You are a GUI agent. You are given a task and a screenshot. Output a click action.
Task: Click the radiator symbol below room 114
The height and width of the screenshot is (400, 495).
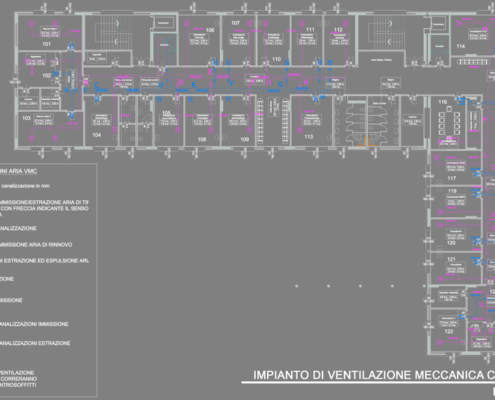pos(473,62)
